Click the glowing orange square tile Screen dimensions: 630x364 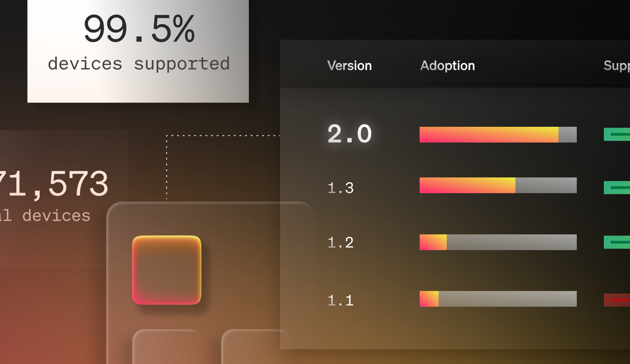point(167,270)
